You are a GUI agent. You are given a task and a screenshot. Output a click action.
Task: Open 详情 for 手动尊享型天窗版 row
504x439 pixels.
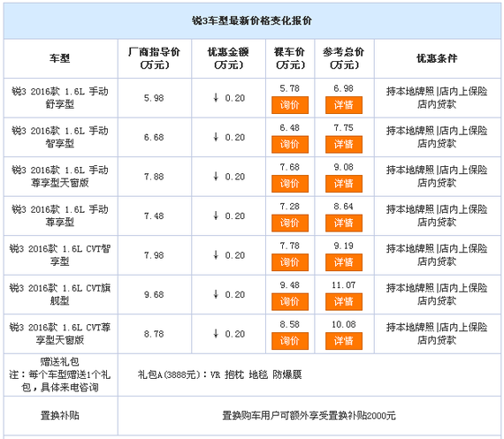(x=344, y=184)
